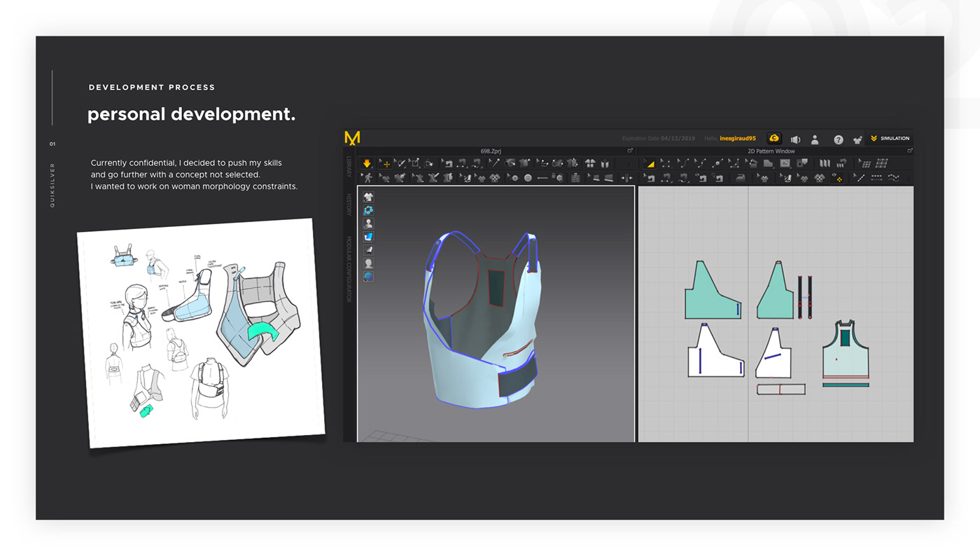Image resolution: width=980 pixels, height=552 pixels.
Task: Expand the 2D Pattern Window popout button
Action: point(909,151)
